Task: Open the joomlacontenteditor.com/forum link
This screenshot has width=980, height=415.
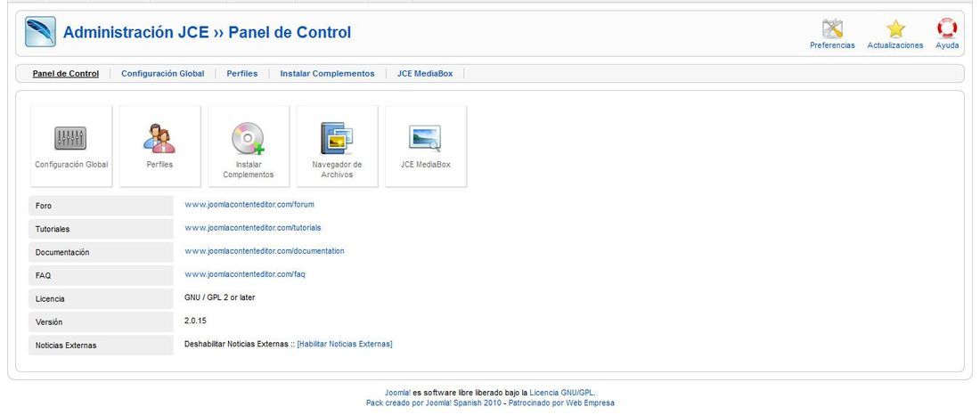Action: [x=249, y=204]
